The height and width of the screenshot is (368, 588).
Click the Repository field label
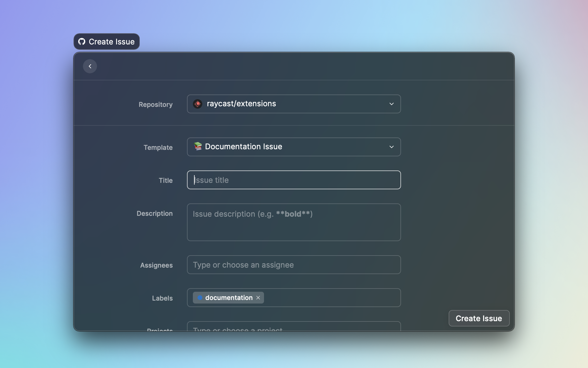point(156,105)
